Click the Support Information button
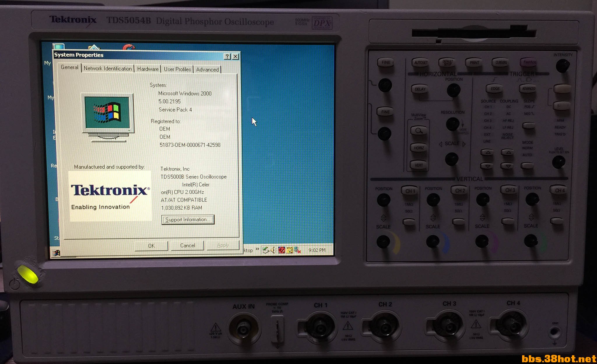The image size is (597, 364). click(x=188, y=220)
